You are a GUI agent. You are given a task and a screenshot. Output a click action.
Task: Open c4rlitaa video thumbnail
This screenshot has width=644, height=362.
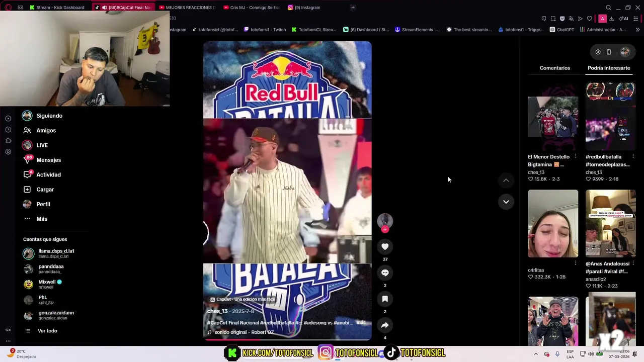coord(553,224)
